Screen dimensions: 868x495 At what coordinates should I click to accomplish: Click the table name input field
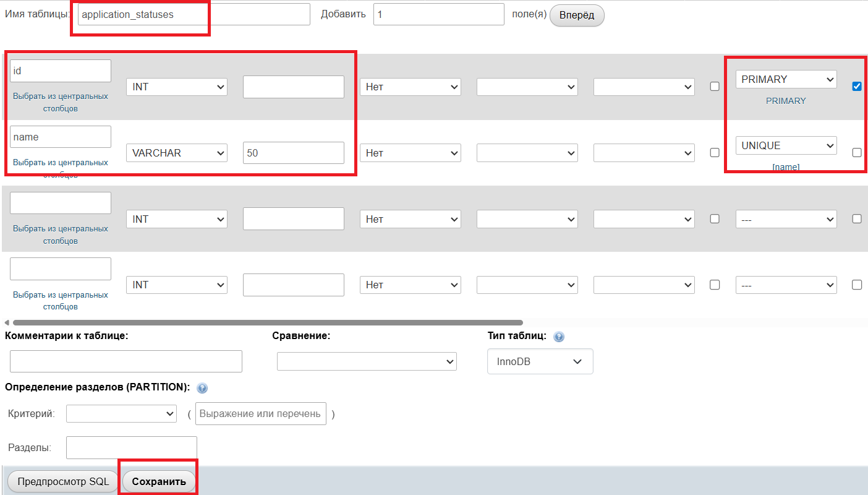[x=194, y=15]
